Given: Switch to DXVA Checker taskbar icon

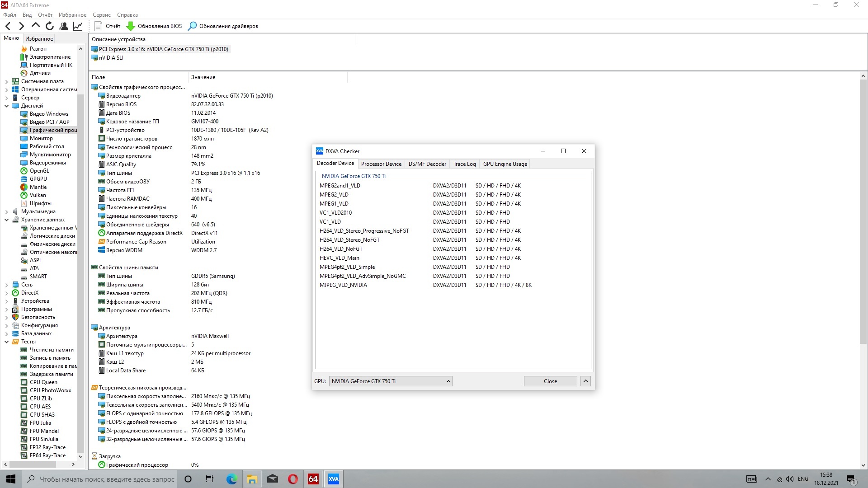Looking at the screenshot, I should (334, 479).
